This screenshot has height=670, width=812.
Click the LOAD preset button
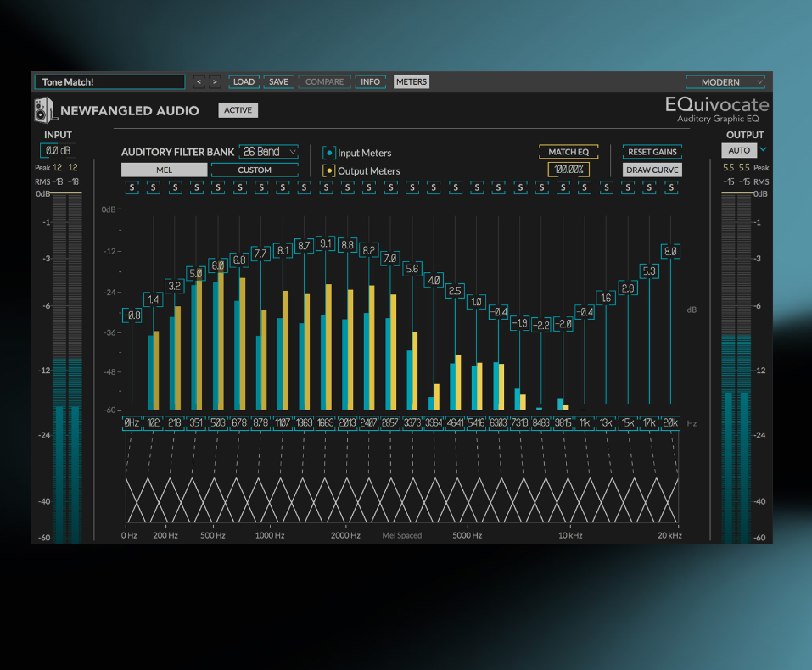[x=244, y=81]
